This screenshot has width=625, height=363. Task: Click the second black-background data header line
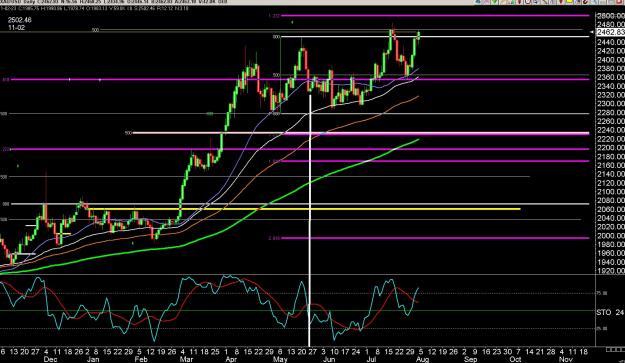[94, 8]
